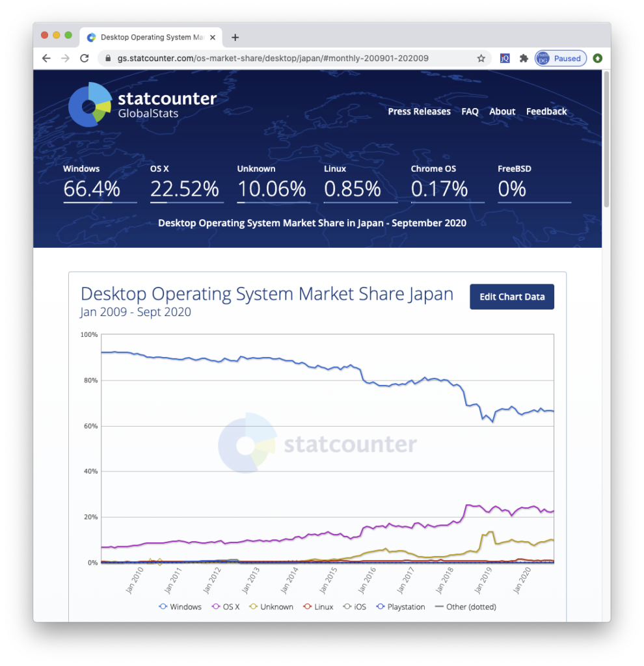Toggle the OS X series in legend
The image size is (644, 666).
[x=226, y=607]
